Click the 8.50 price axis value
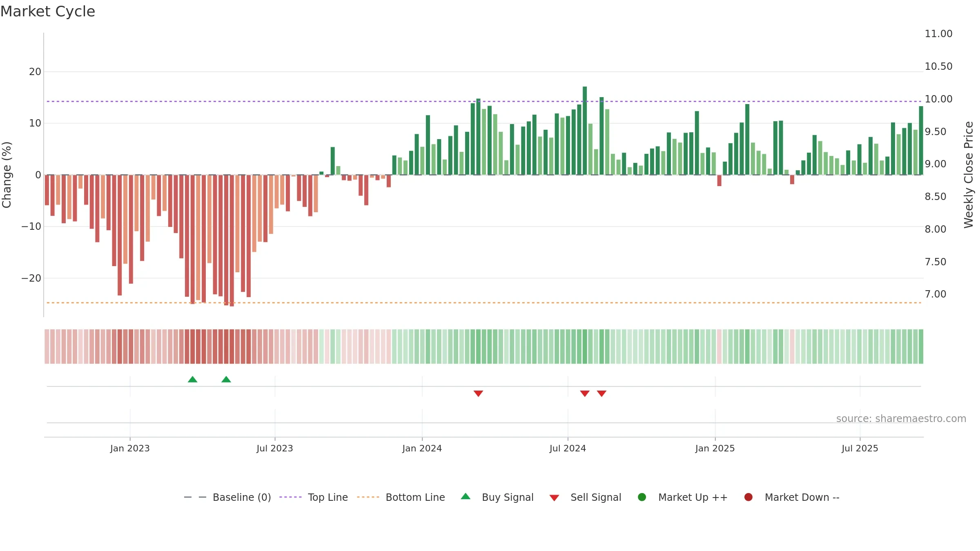The image size is (980, 551). (935, 197)
